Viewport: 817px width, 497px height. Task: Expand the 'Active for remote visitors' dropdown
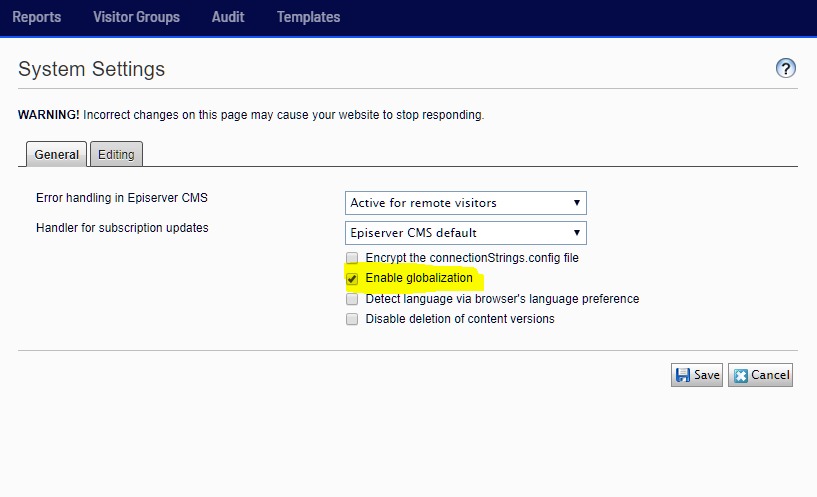(465, 203)
